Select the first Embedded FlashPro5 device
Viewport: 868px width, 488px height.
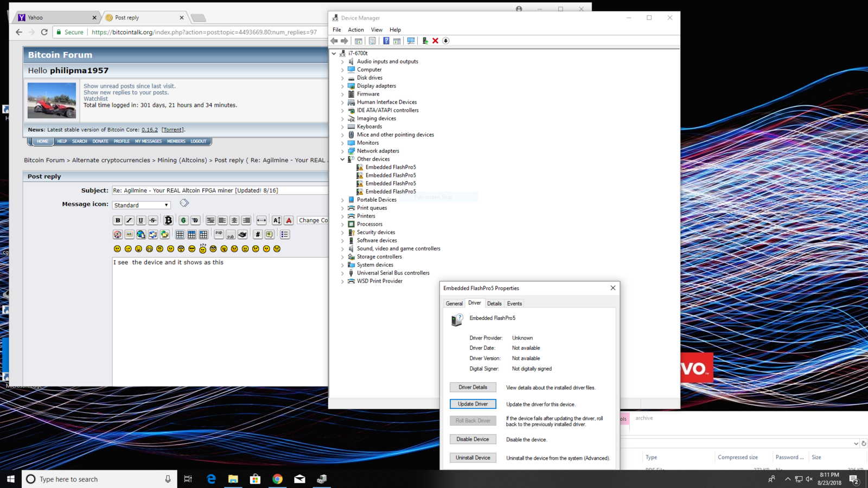click(390, 168)
